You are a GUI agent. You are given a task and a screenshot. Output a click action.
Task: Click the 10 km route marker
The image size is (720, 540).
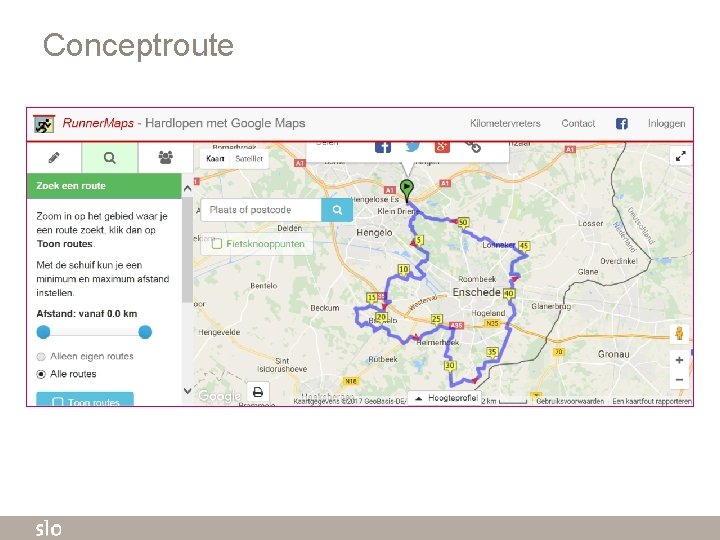[403, 269]
